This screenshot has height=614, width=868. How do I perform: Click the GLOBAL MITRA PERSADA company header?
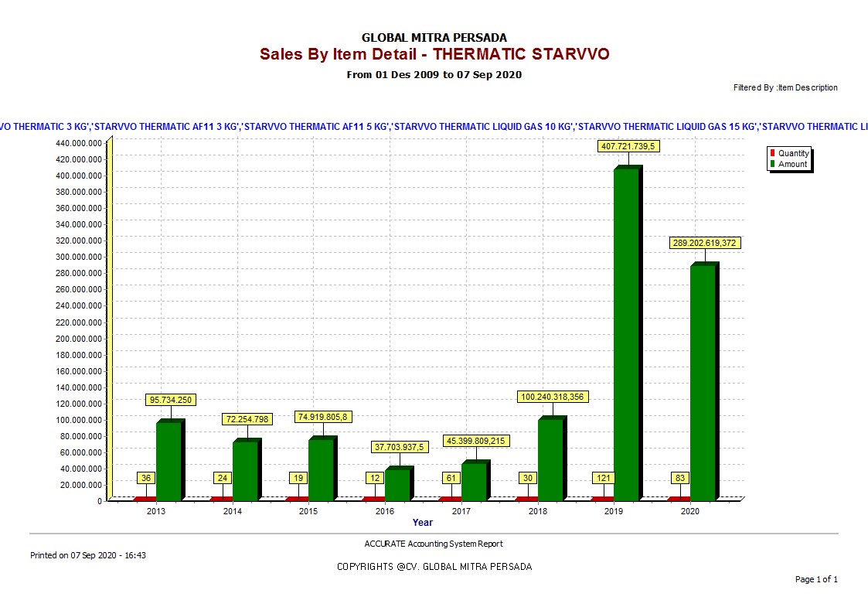(x=434, y=37)
